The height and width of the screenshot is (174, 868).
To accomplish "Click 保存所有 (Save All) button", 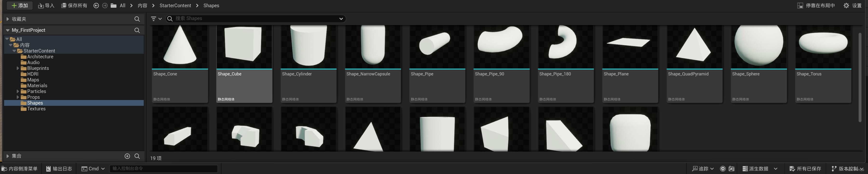I will coord(74,6).
